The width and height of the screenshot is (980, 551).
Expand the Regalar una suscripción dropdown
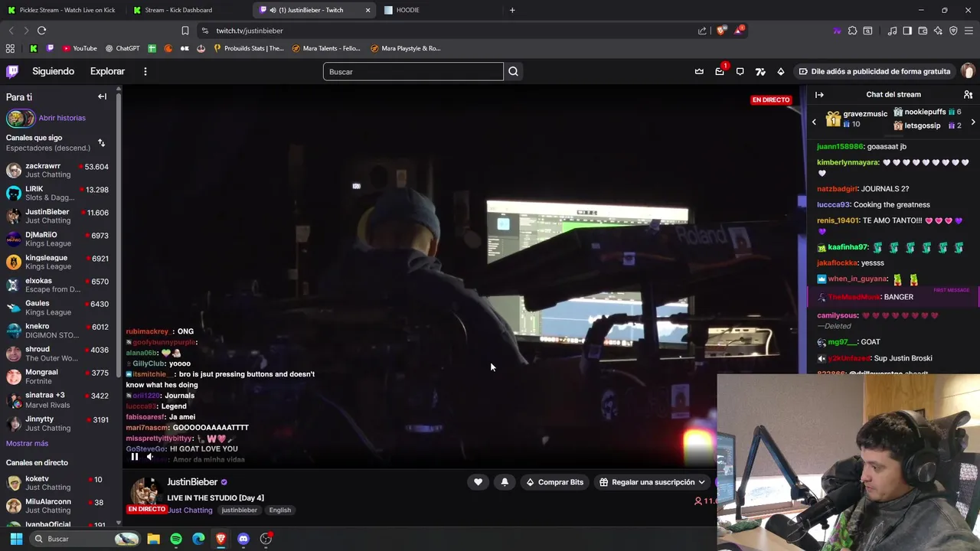[652, 482]
